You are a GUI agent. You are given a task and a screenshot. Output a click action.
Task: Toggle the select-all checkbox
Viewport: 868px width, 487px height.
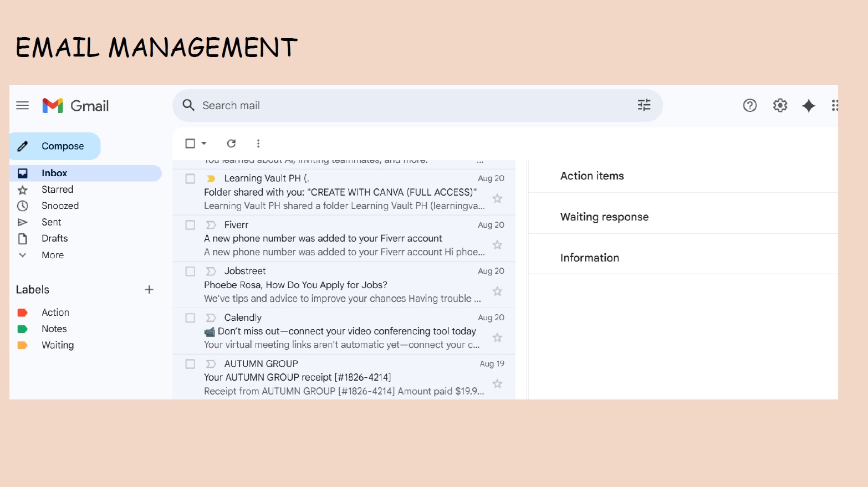click(x=190, y=143)
